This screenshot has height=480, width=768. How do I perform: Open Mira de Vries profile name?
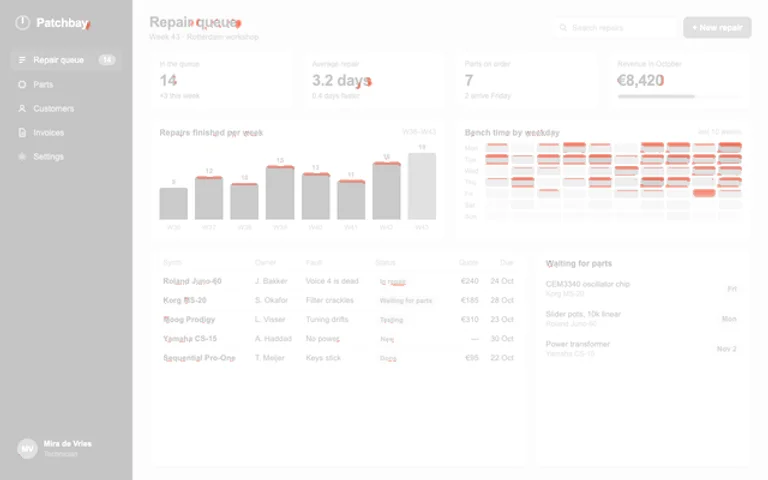[x=68, y=444]
